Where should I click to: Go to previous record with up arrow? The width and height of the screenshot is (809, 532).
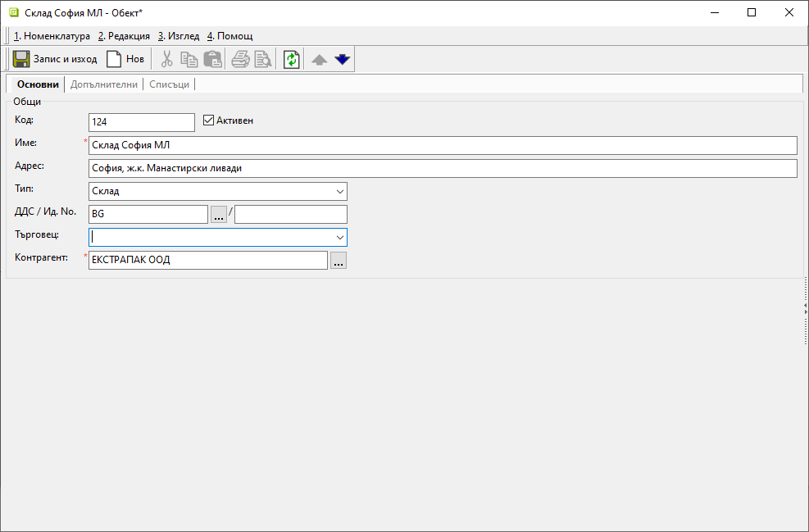pos(320,60)
